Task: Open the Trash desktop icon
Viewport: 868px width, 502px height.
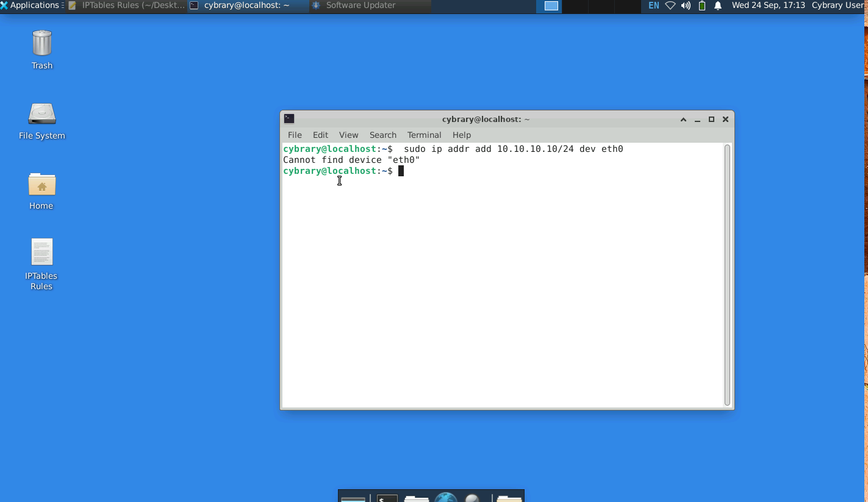Action: click(x=41, y=44)
